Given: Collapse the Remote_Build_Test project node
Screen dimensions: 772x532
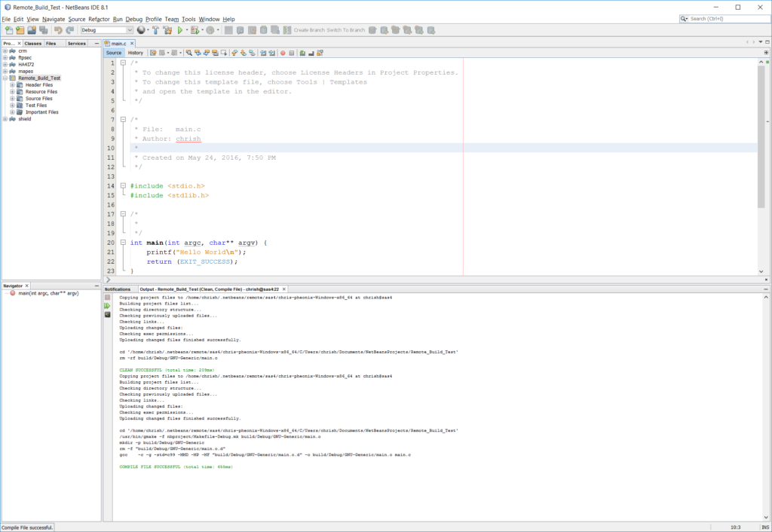Looking at the screenshot, I should click(5, 78).
